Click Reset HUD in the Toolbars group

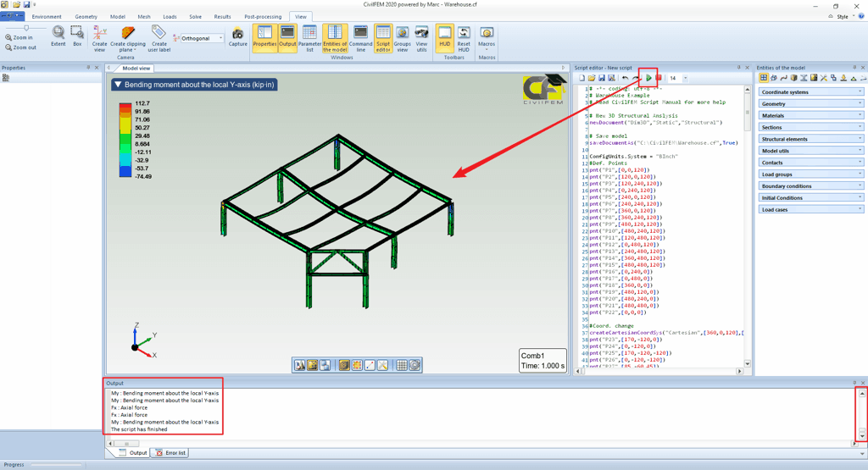(464, 38)
